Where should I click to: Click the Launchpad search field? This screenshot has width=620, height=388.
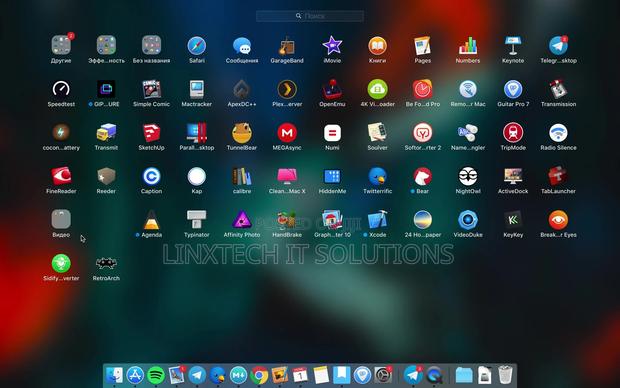310,16
